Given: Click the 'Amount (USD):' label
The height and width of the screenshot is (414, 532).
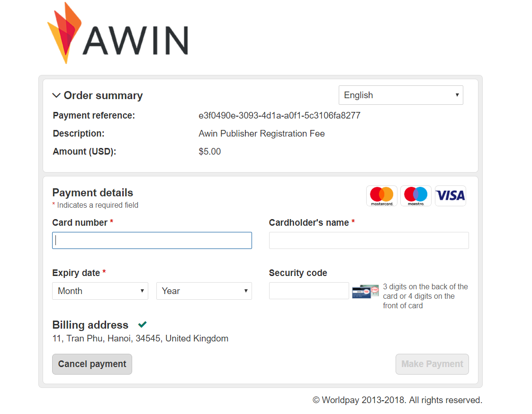Looking at the screenshot, I should (x=84, y=151).
